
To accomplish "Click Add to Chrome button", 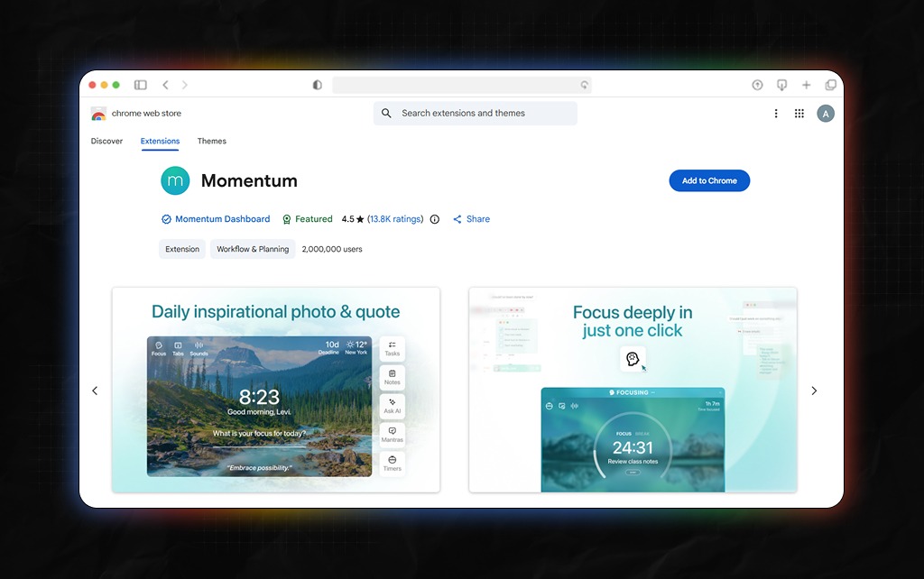I will (709, 181).
